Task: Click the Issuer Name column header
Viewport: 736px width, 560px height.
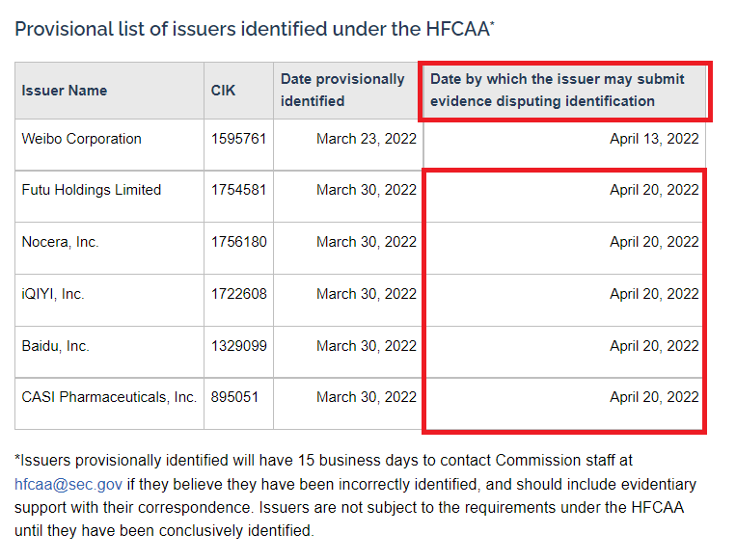Action: coord(65,91)
